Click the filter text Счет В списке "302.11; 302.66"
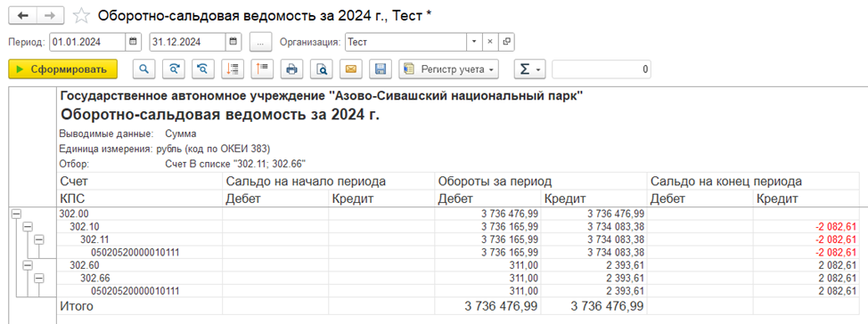Viewport: 868px width, 324px height. click(236, 164)
